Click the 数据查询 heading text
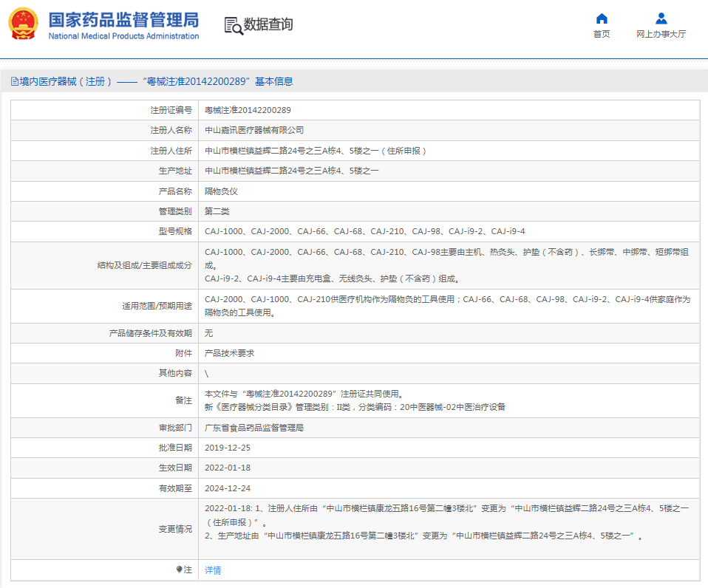The image size is (708, 588). tap(268, 24)
